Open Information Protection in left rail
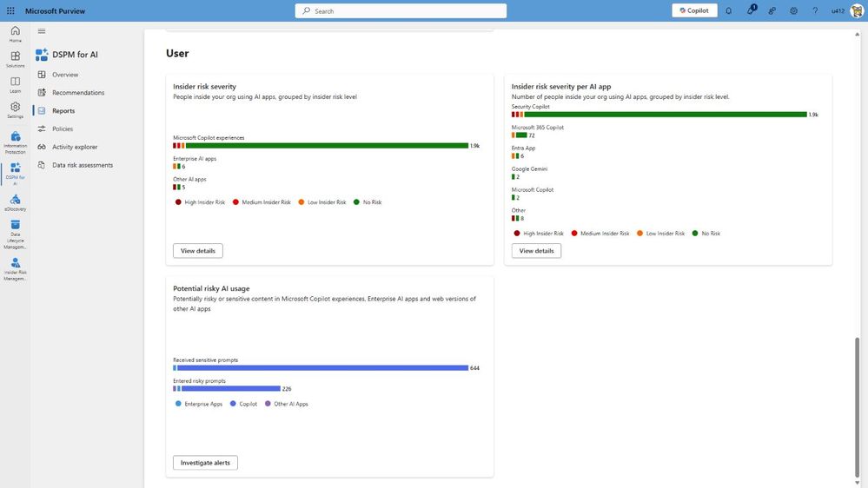The image size is (868, 488). click(15, 142)
